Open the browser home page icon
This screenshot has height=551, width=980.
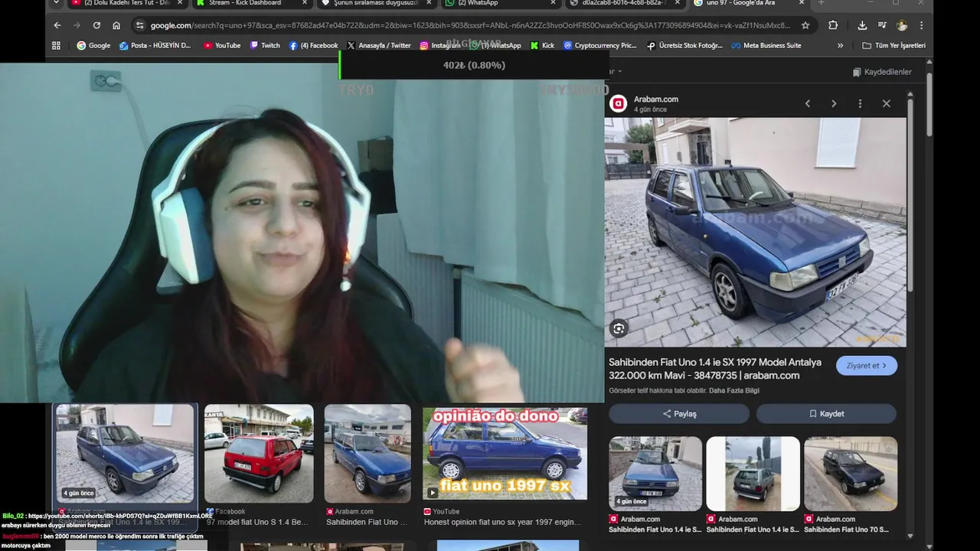116,25
